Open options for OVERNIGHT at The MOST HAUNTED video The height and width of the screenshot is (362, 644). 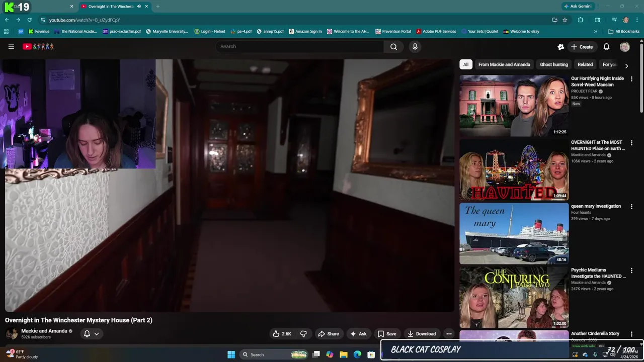click(x=631, y=143)
